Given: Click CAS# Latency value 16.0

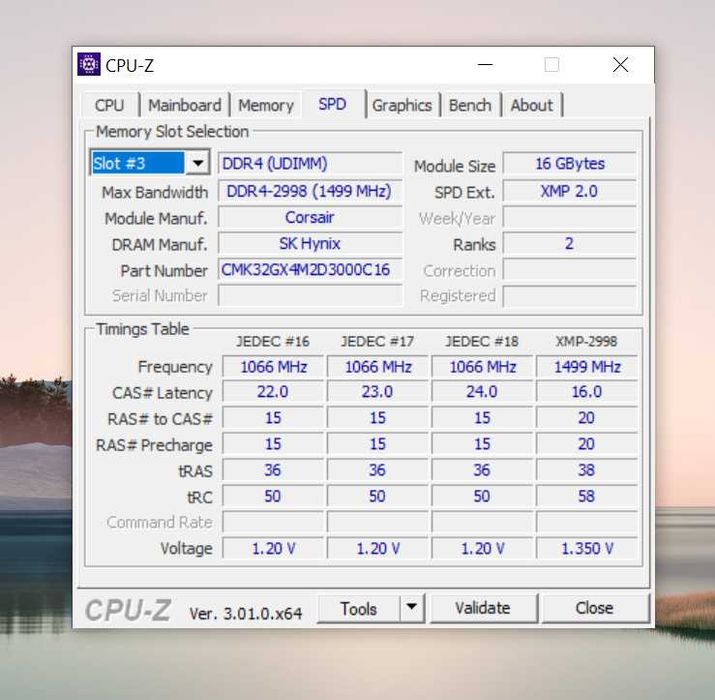Looking at the screenshot, I should [x=587, y=392].
